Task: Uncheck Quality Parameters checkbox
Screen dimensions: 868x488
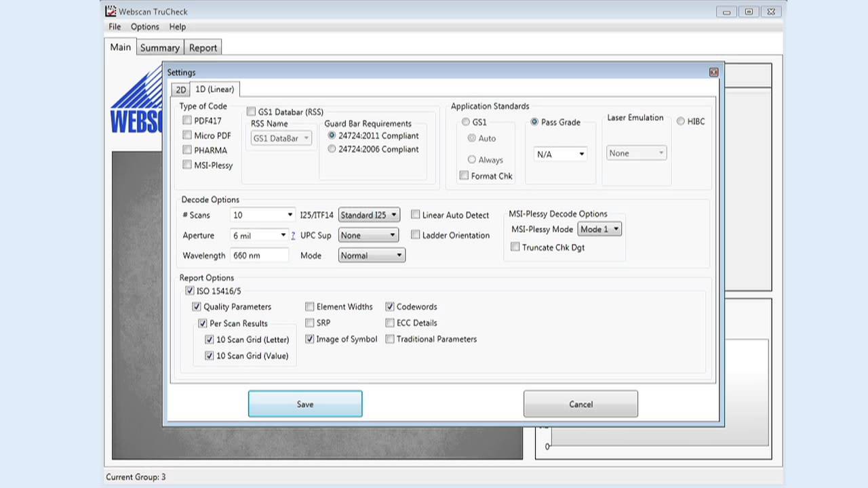Action: [197, 307]
